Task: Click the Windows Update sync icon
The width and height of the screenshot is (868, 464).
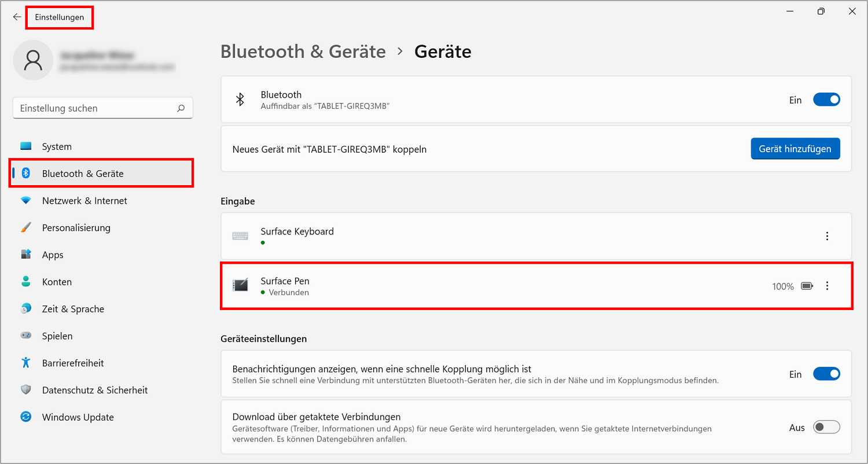Action: pos(26,417)
